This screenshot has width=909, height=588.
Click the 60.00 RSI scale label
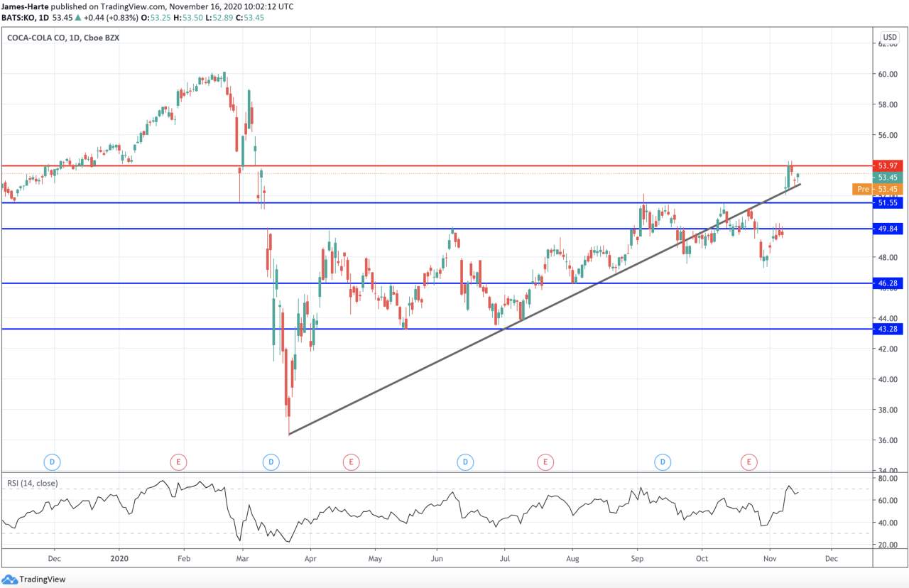pos(888,501)
